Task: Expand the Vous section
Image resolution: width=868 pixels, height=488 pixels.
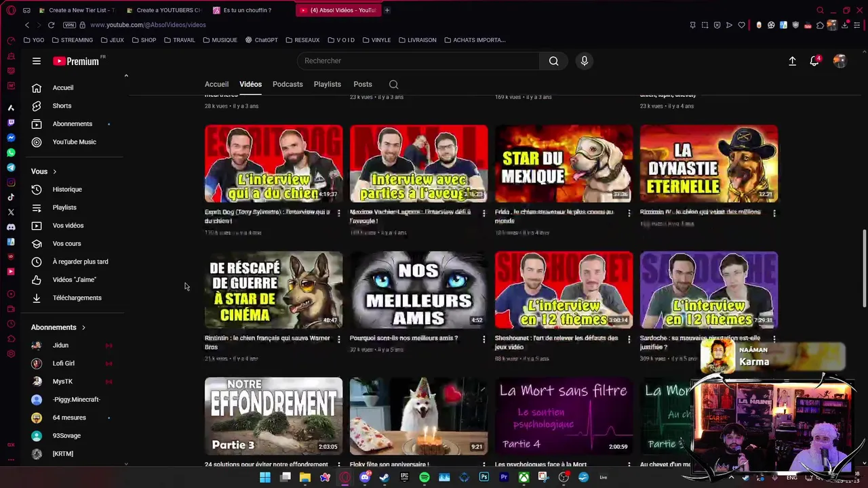Action: (x=45, y=171)
